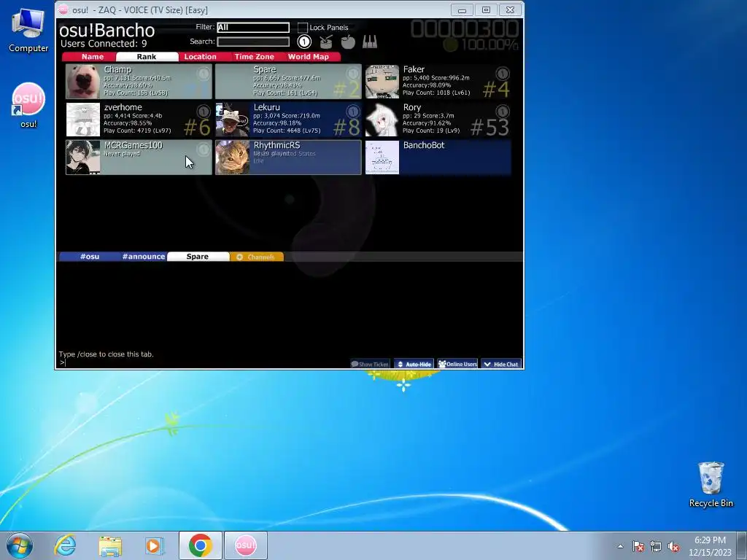Toggle Auto-Hide for the chat

414,364
